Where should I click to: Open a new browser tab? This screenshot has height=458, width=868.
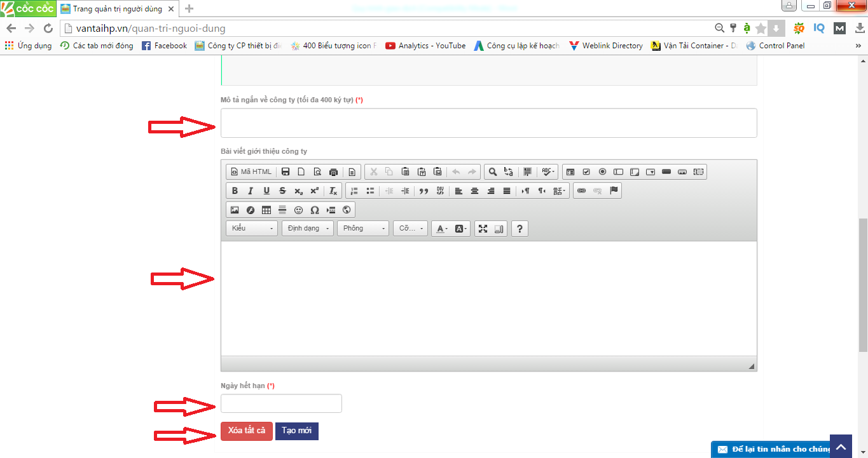pos(189,9)
